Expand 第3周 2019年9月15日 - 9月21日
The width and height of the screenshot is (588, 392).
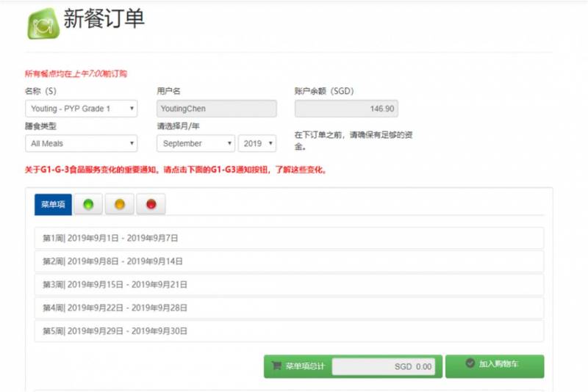289,284
